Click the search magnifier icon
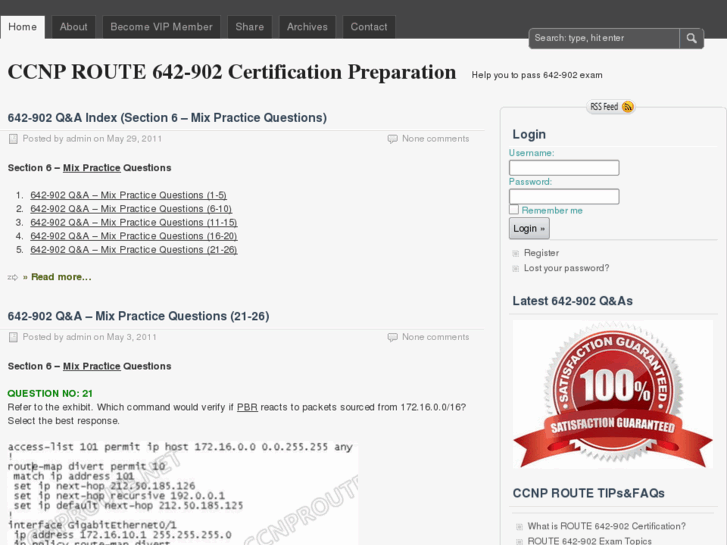Viewport: 727px width, 545px height. point(691,38)
